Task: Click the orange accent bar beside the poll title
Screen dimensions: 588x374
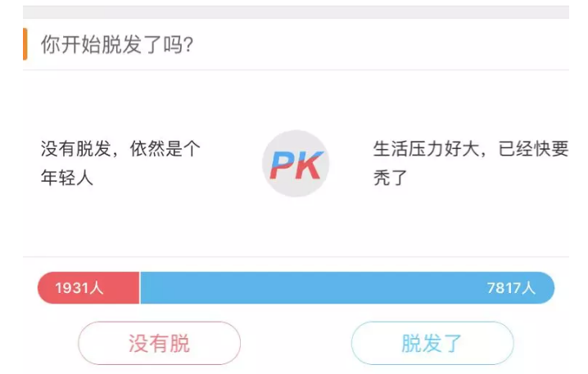Action: pos(25,44)
